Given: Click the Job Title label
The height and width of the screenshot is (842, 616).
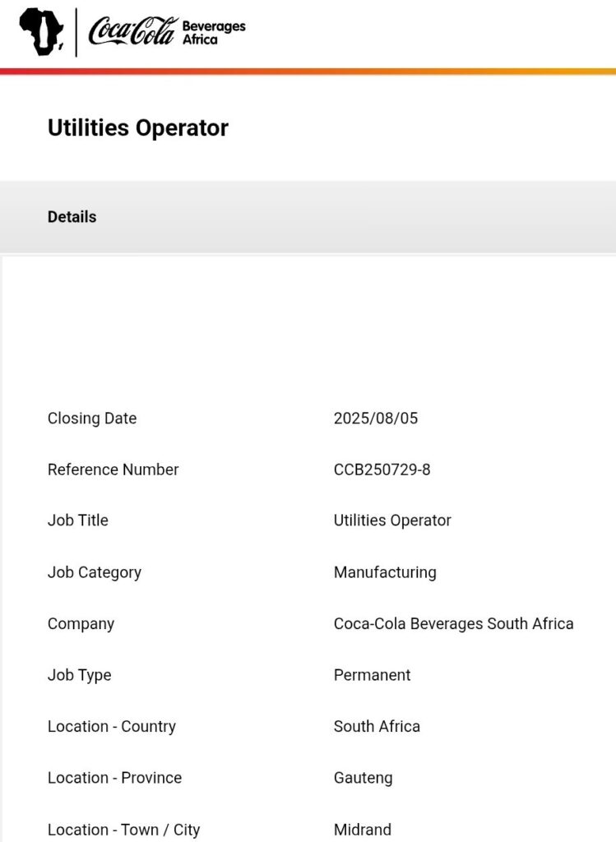Looking at the screenshot, I should [78, 520].
